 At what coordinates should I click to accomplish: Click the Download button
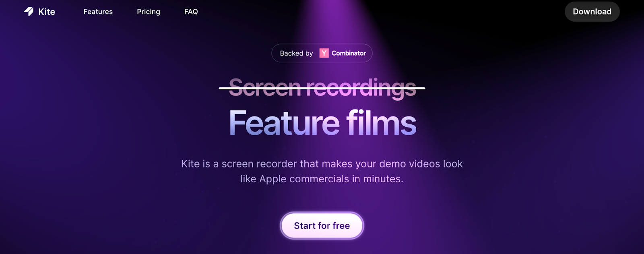coord(592,12)
